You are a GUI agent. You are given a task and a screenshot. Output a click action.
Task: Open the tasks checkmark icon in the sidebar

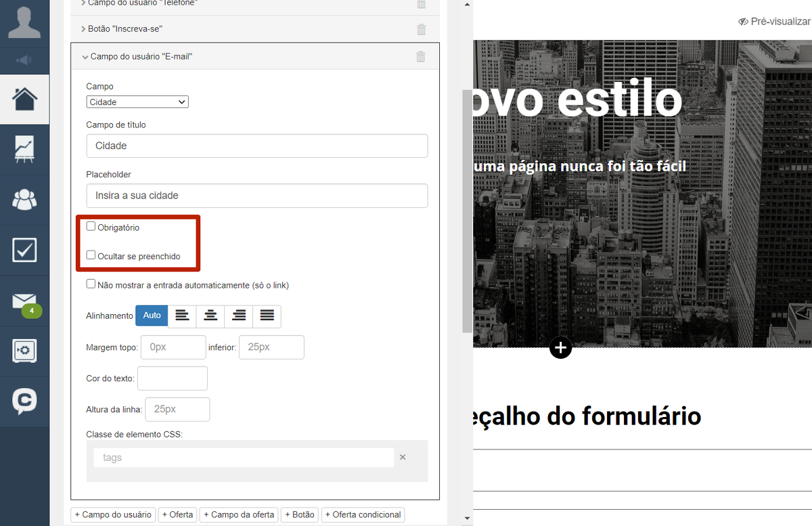pyautogui.click(x=24, y=250)
